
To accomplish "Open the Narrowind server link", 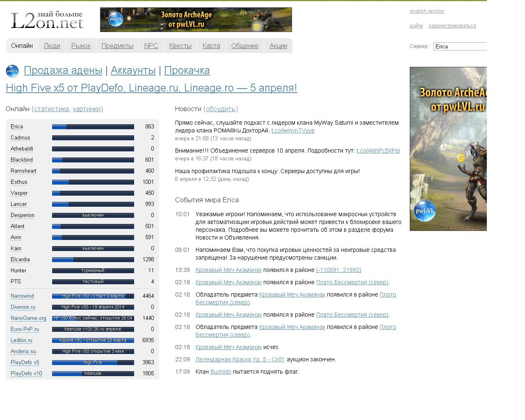I will 22,296.
